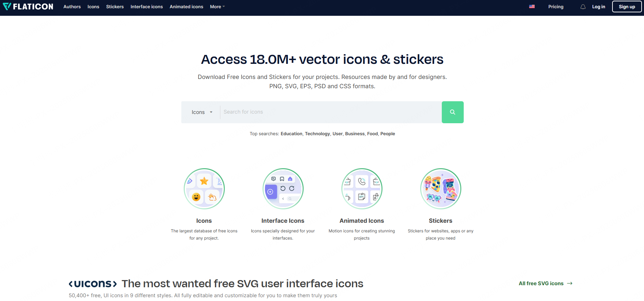Select the Technology top search
Image resolution: width=644 pixels, height=301 pixels.
click(x=317, y=134)
